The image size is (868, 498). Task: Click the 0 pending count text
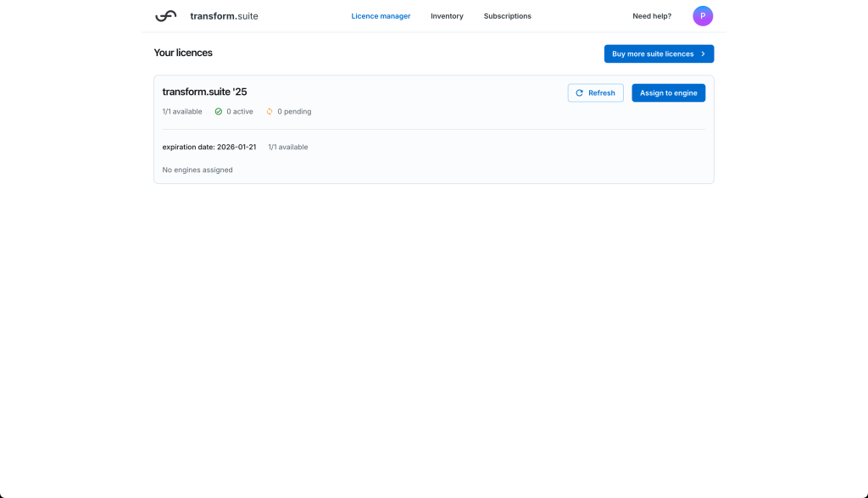click(x=294, y=111)
